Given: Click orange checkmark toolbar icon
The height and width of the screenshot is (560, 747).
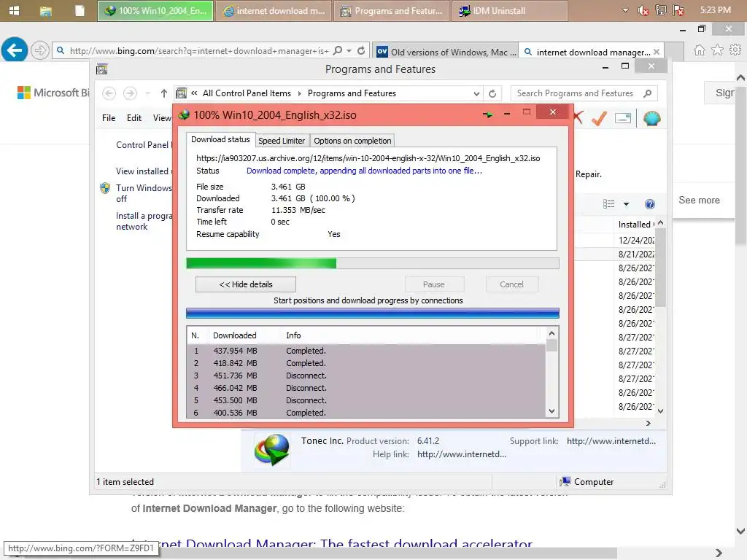Looking at the screenshot, I should pos(600,118).
